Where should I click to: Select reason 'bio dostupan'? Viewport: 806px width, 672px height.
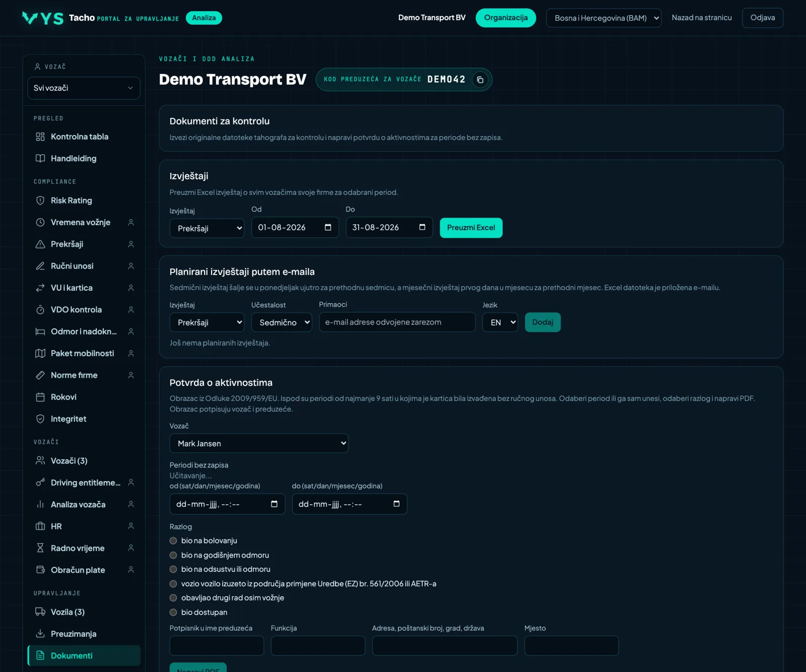173,612
